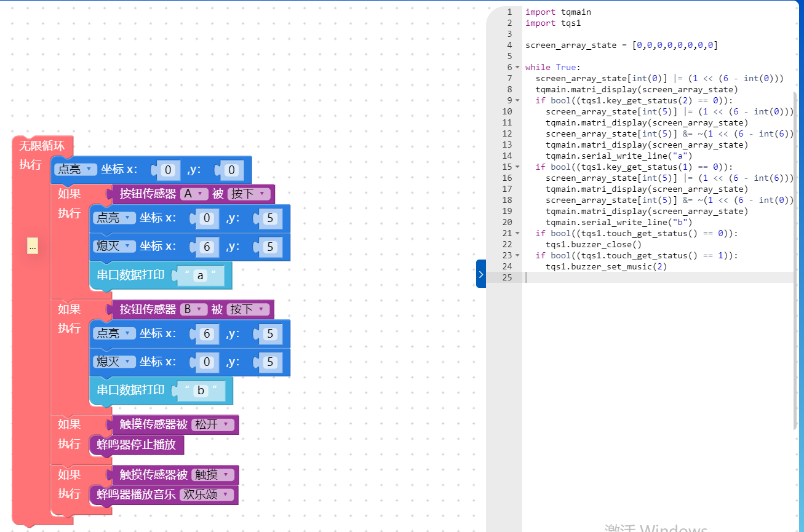Edit x value 6 in 点亮 block under sensor B
804x532 pixels.
click(x=207, y=333)
